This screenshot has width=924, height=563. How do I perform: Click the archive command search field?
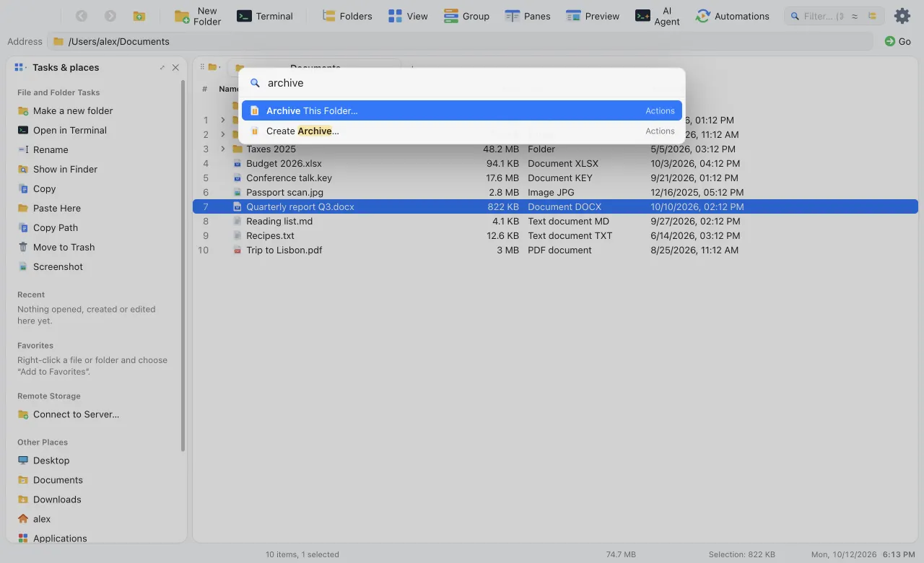coord(462,83)
